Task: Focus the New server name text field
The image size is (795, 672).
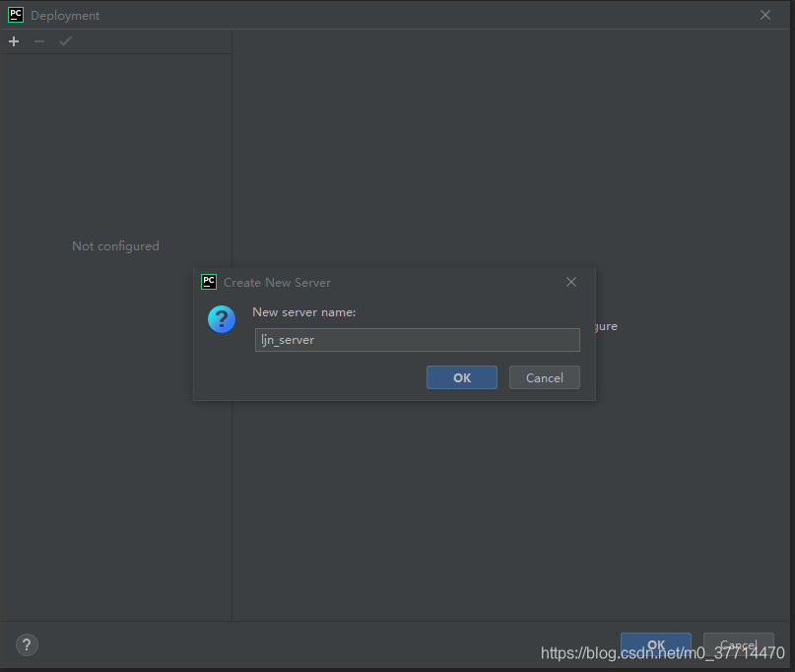Action: coord(418,340)
